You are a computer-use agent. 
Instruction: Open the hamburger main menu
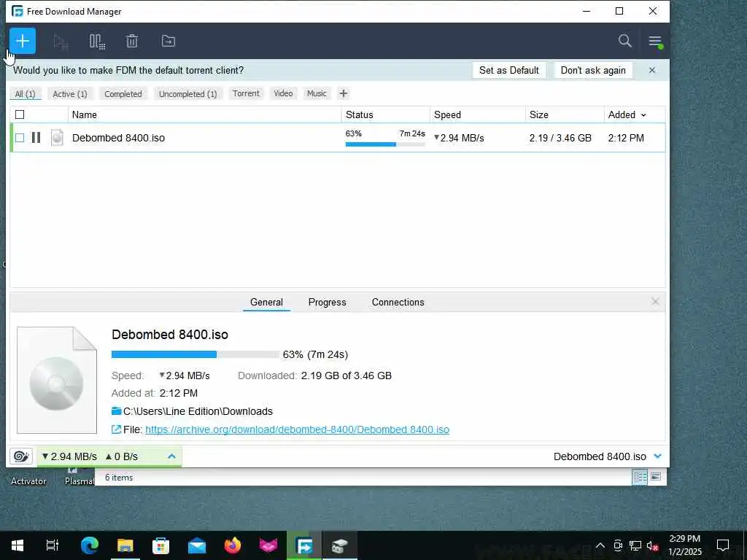click(x=656, y=42)
